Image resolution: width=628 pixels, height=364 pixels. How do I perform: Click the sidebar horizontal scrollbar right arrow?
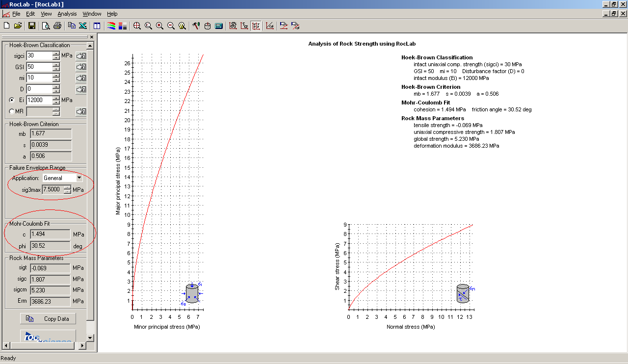click(82, 346)
